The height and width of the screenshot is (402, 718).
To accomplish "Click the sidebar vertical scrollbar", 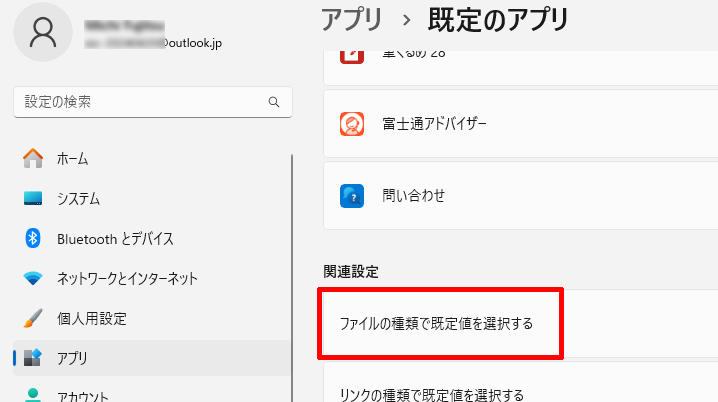I will tap(292, 278).
